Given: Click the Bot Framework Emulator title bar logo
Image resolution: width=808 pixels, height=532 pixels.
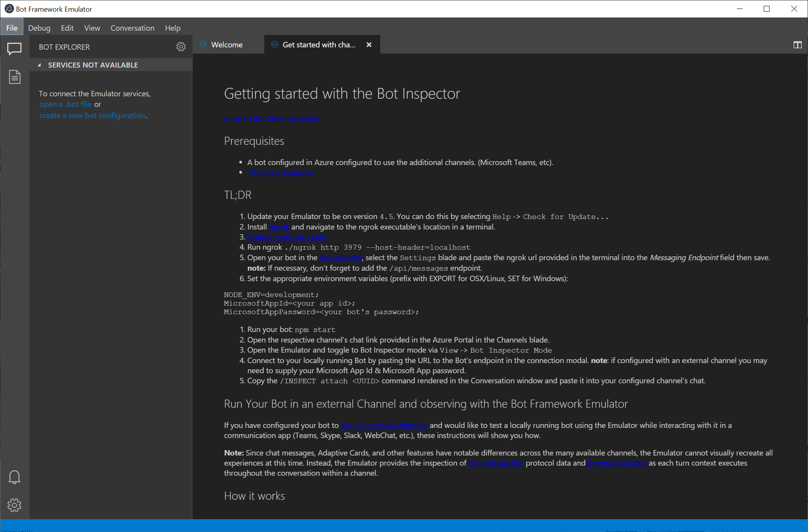Looking at the screenshot, I should point(9,9).
